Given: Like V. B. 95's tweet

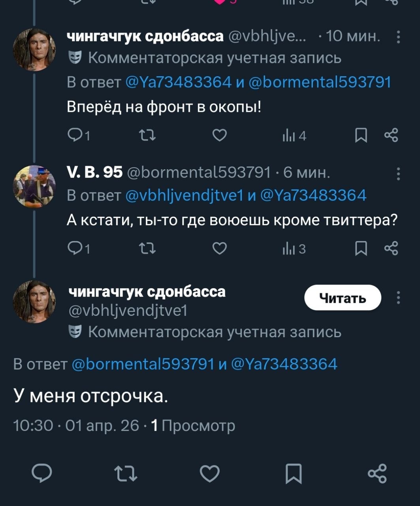Looking at the screenshot, I should point(220,249).
